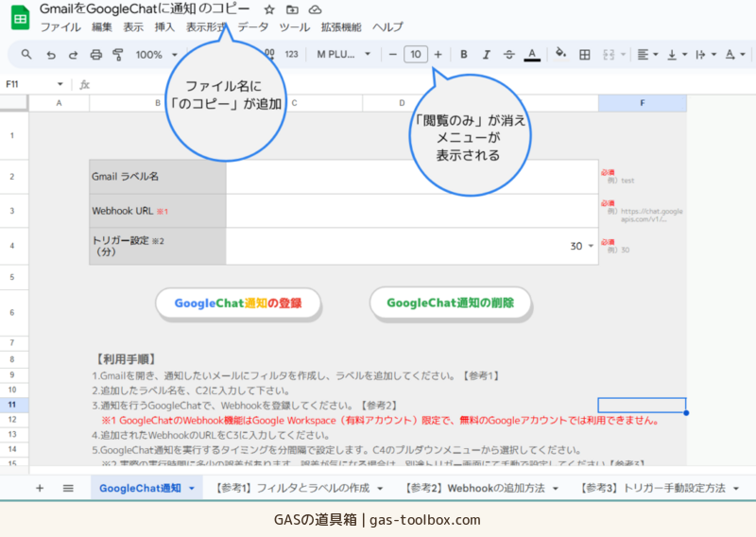Switch to 【参考2】Webhookの追加方法 tab
Viewport: 756px width, 537px height.
[x=474, y=488]
